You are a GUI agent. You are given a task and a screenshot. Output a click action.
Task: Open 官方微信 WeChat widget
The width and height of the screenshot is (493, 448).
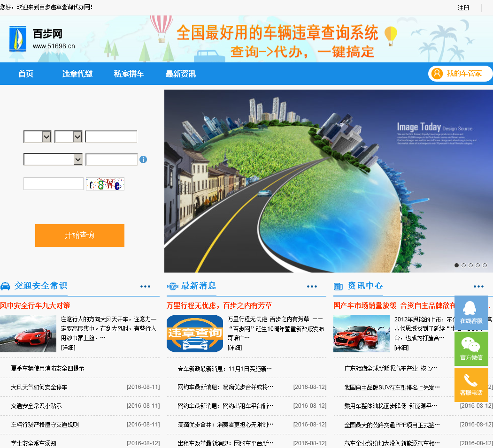point(471,349)
